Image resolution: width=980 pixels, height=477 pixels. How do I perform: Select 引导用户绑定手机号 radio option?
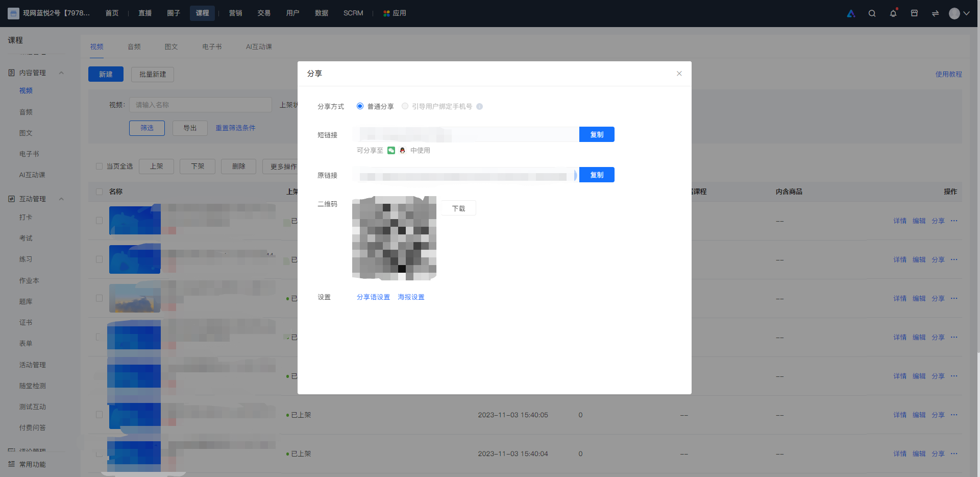tap(405, 106)
